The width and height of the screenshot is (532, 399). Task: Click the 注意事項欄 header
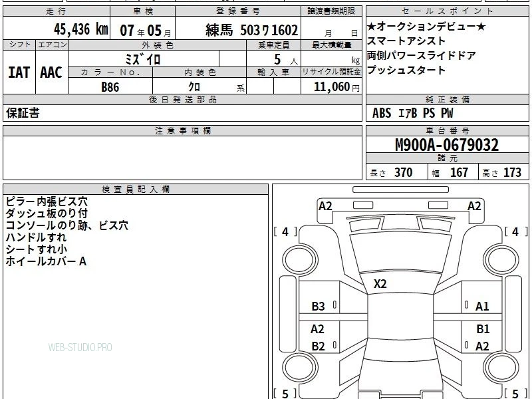[x=182, y=130]
